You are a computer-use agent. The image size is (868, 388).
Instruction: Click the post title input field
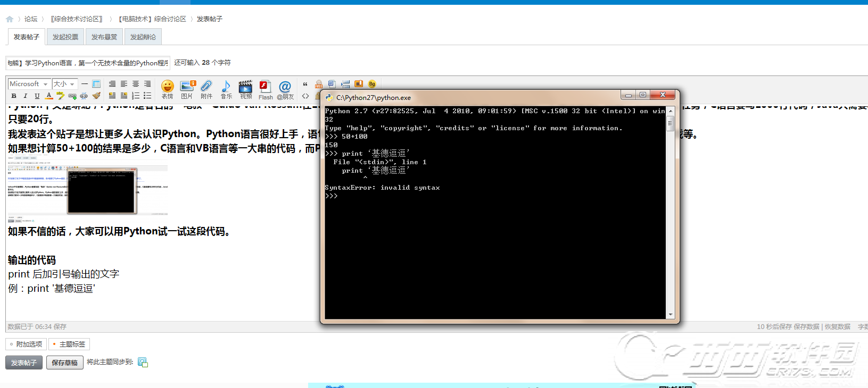[x=88, y=63]
